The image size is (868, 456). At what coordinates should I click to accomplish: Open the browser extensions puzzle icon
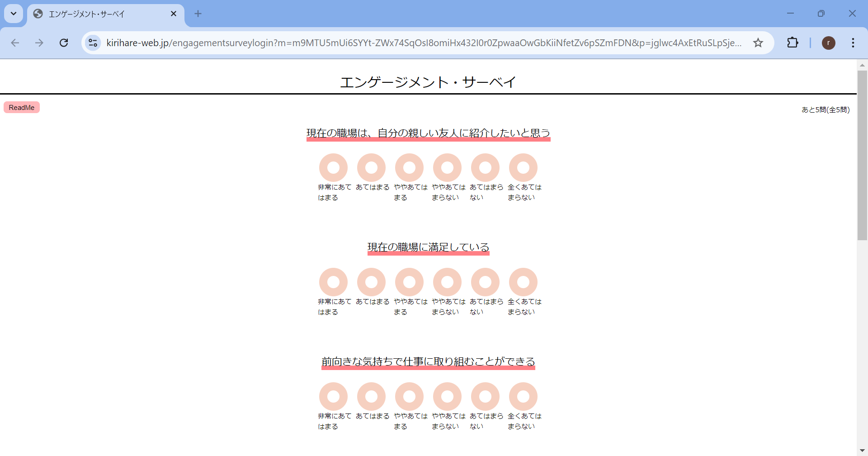pos(793,43)
